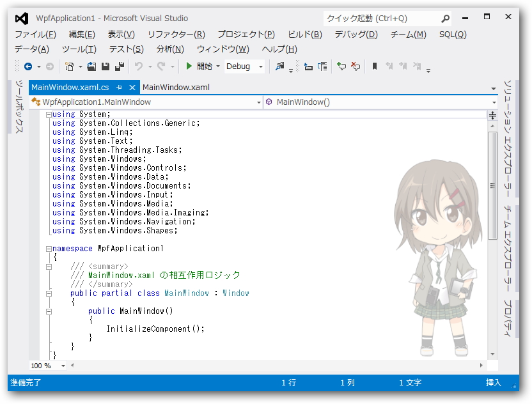Click the Save All icon
This screenshot has height=404, width=532.
click(120, 66)
